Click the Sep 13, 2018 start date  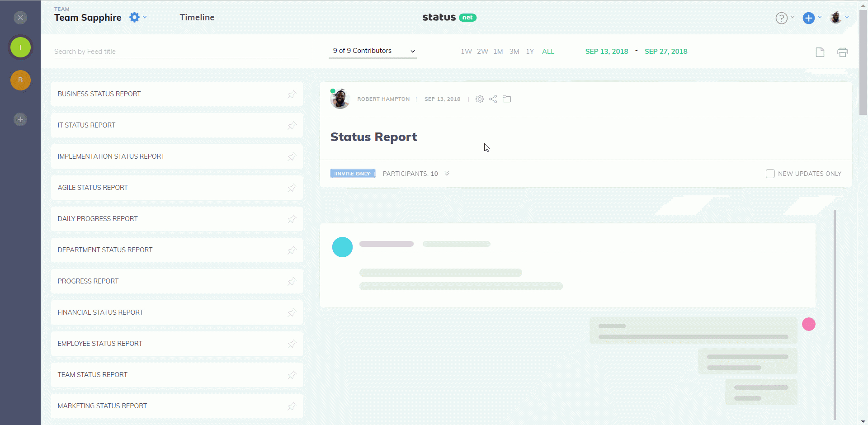606,52
